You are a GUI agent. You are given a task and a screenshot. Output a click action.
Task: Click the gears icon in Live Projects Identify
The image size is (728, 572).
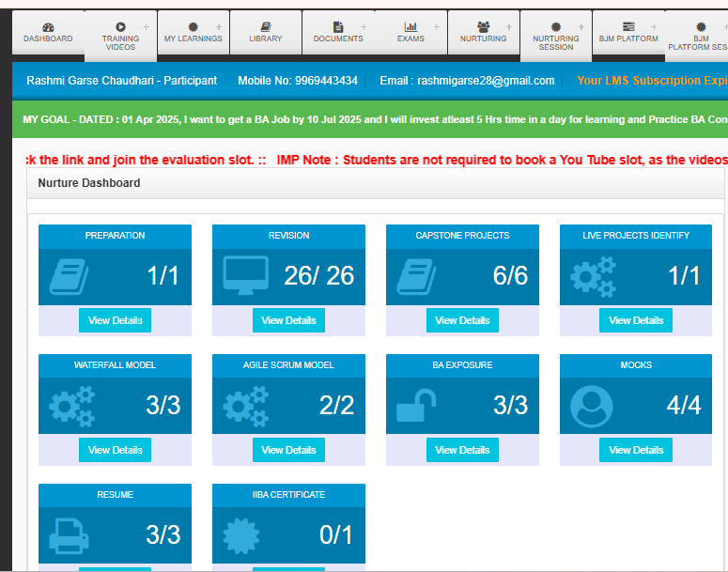[593, 276]
